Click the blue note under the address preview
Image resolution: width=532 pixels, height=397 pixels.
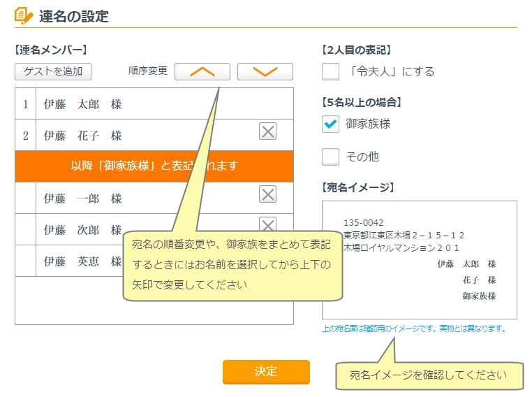point(413,329)
